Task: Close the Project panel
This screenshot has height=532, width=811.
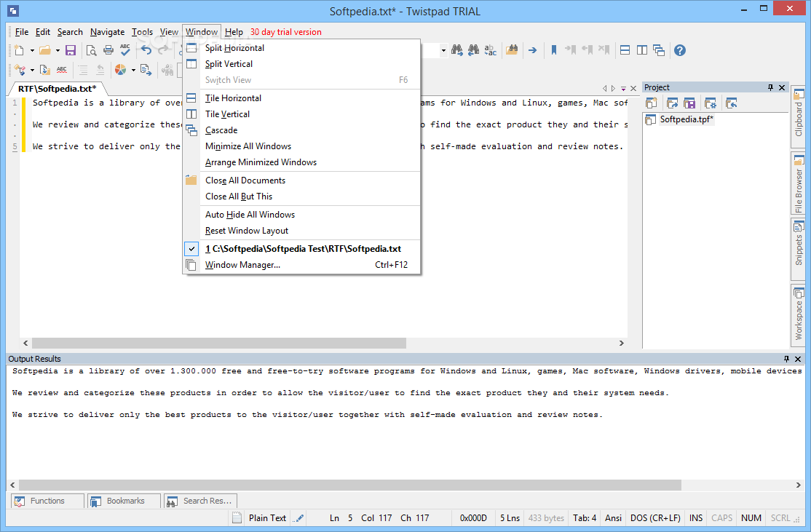Action: click(x=782, y=87)
